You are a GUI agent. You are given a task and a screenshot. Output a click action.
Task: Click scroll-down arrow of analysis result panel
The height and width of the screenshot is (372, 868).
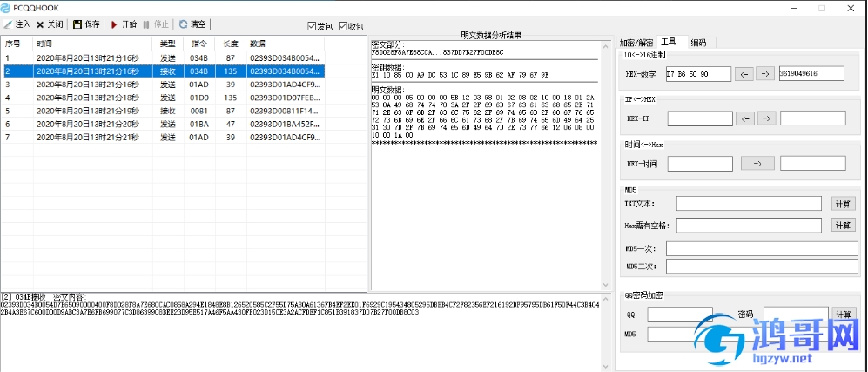[x=605, y=286]
